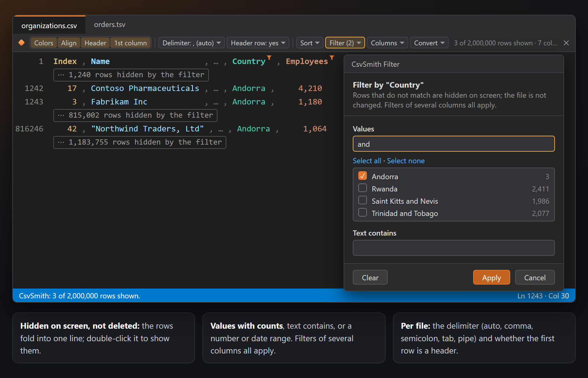This screenshot has height=378, width=588.
Task: Switch to the orders.tsv tab
Action: [x=110, y=25]
